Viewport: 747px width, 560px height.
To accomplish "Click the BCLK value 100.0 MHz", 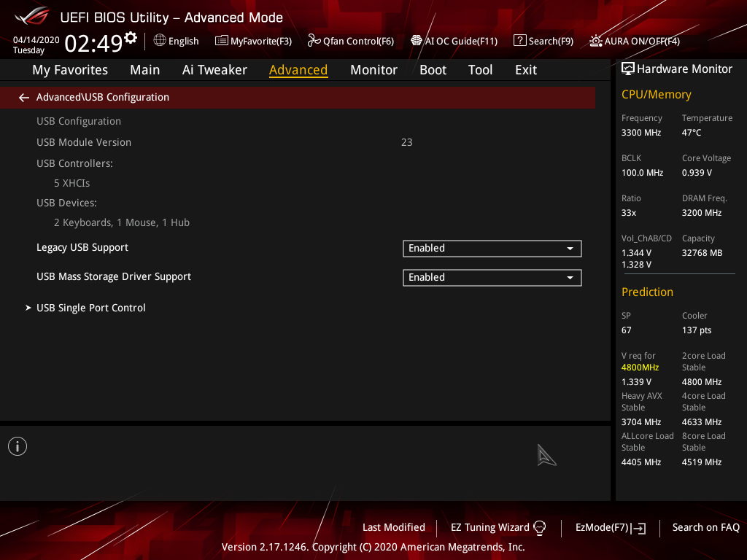I will click(x=642, y=173).
